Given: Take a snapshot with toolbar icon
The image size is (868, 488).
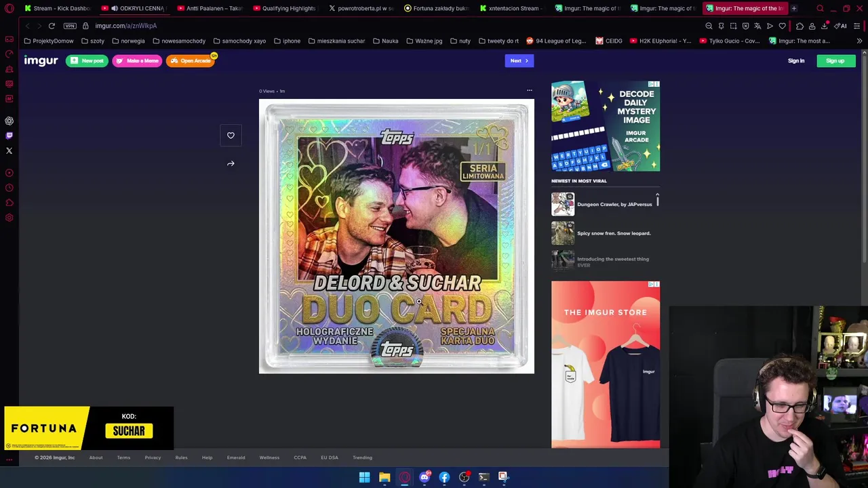Looking at the screenshot, I should click(x=733, y=26).
